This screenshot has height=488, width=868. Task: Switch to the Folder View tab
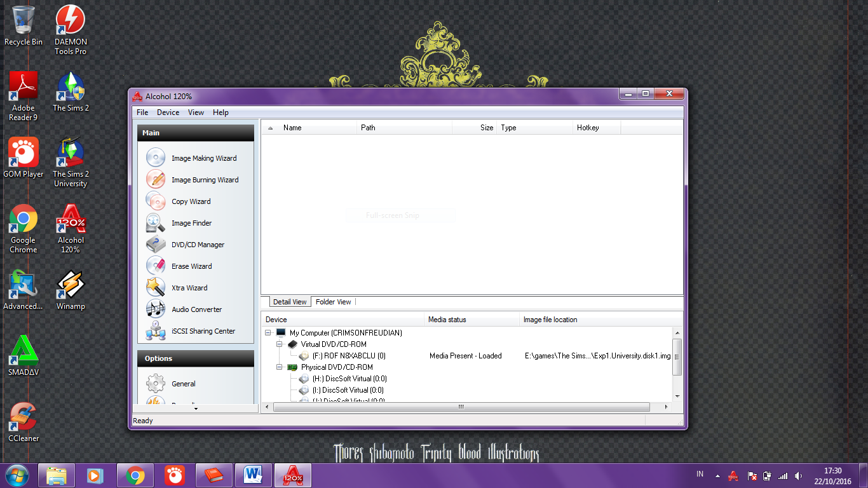coord(334,302)
